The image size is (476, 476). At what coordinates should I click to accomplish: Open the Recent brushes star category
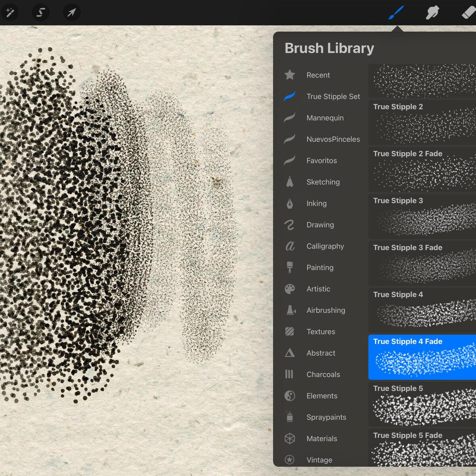click(x=318, y=75)
